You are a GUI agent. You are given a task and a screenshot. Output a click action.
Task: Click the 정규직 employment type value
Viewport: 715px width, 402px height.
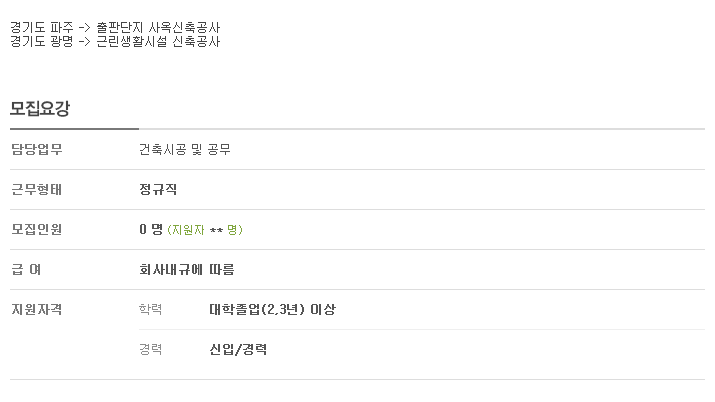tap(158, 189)
